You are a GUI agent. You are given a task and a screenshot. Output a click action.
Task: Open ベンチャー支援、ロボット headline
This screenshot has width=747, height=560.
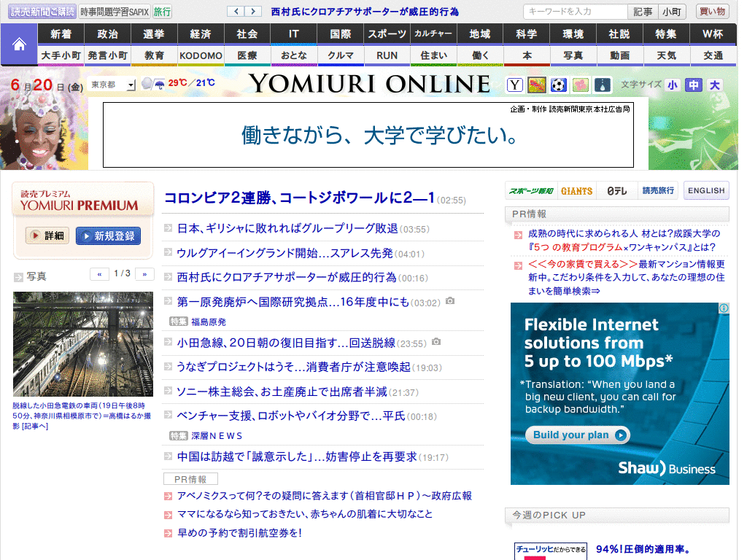click(x=291, y=416)
